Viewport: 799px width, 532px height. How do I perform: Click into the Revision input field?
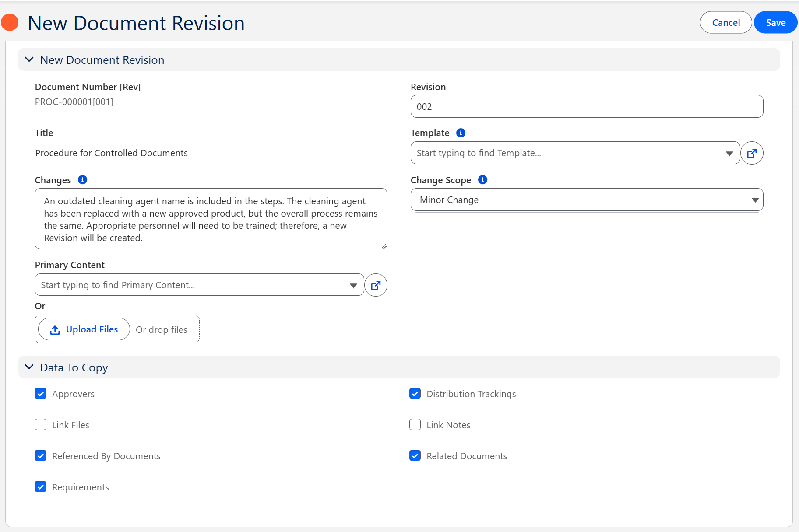(587, 107)
